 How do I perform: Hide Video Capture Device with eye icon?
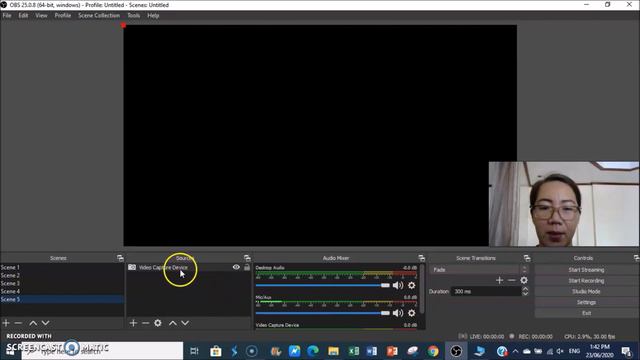point(236,267)
